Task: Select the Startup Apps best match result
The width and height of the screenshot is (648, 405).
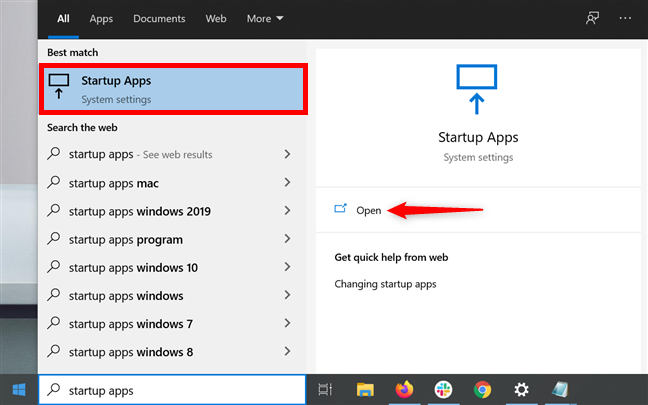Action: pos(173,89)
